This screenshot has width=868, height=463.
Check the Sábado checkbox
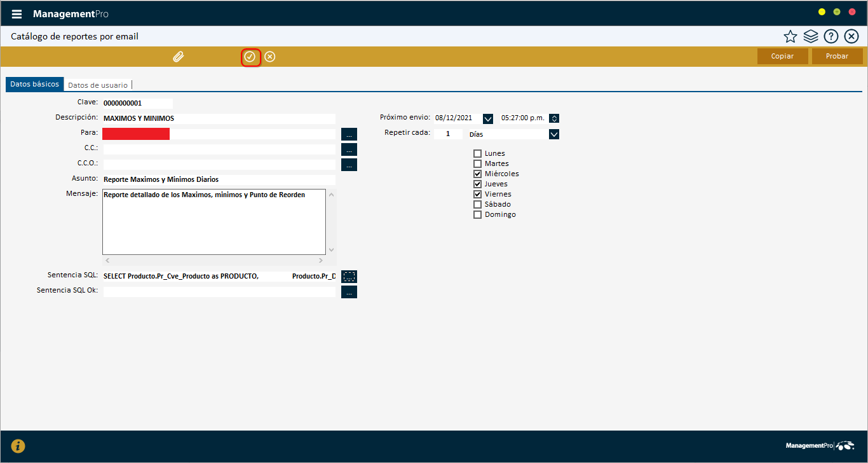click(x=477, y=204)
